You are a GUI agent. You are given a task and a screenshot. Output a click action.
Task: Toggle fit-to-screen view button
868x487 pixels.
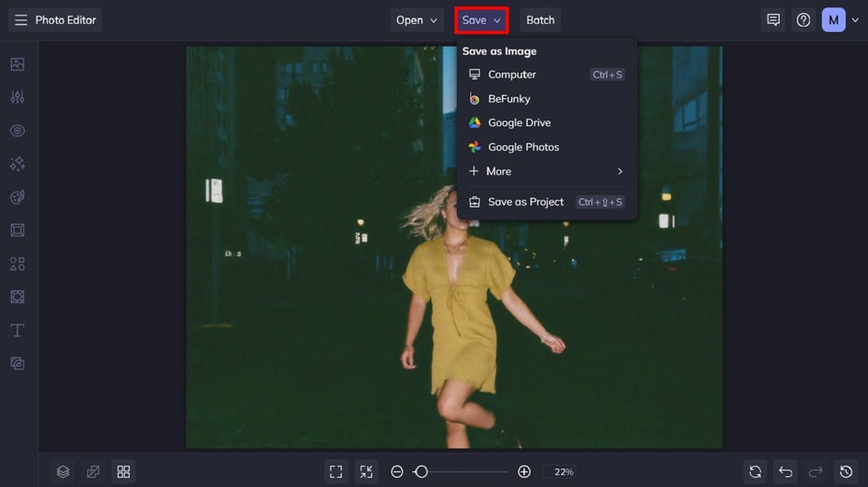click(x=336, y=471)
